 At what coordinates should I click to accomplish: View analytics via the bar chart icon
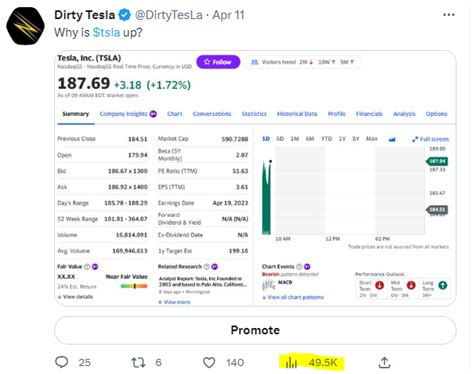click(291, 362)
